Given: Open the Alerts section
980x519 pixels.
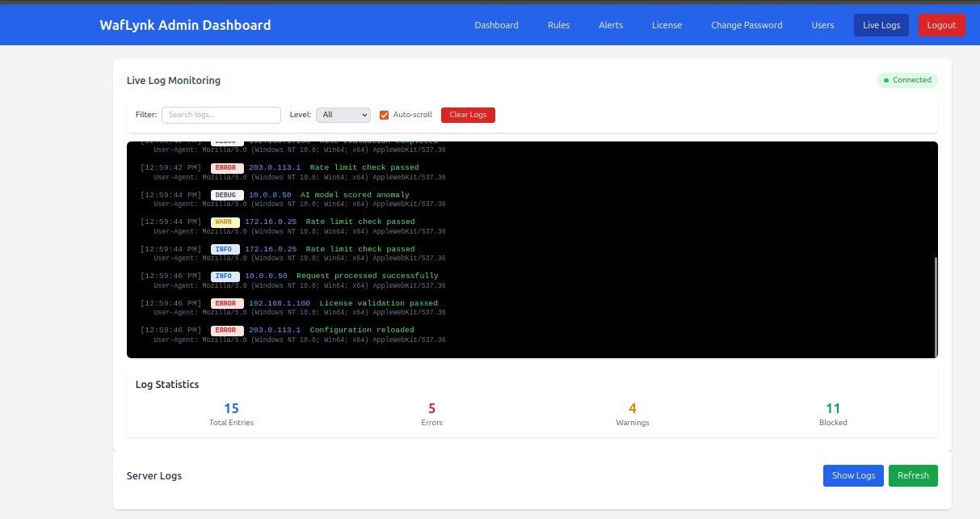Looking at the screenshot, I should pos(611,25).
